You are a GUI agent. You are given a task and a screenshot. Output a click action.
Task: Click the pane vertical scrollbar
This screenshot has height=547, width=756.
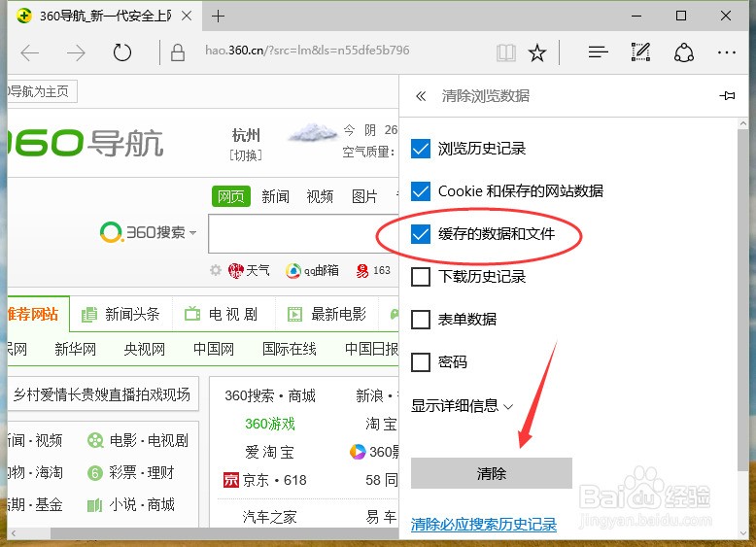click(x=742, y=299)
